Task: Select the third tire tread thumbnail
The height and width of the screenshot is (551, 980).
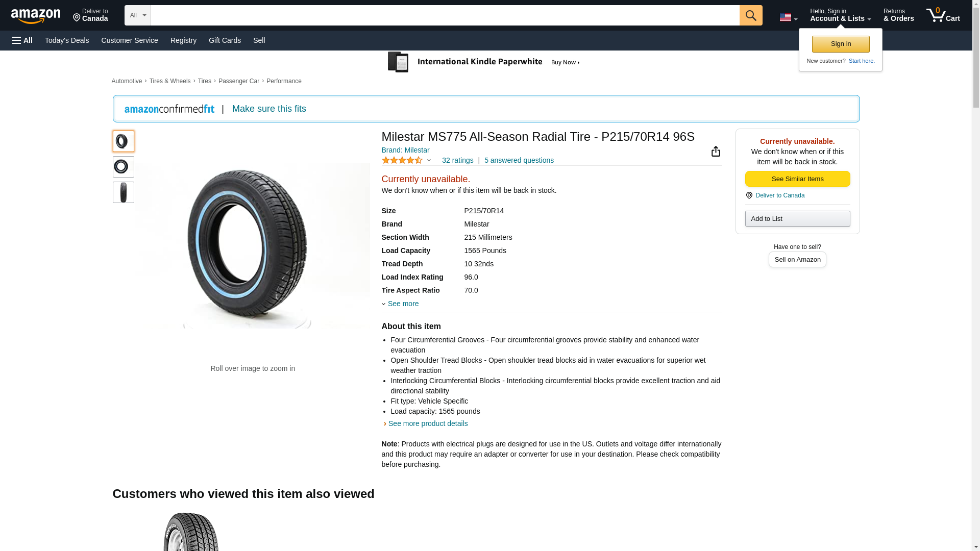Action: [123, 192]
